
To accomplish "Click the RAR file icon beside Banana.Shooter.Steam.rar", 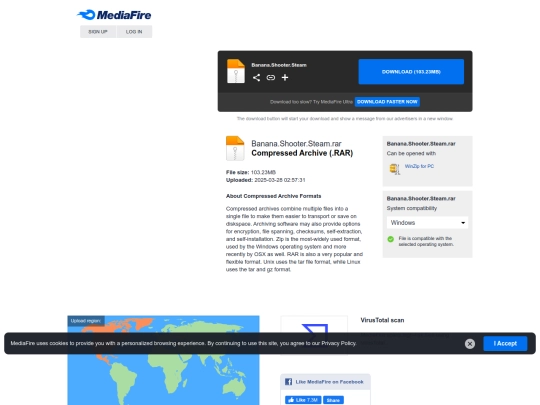I will pos(235,148).
